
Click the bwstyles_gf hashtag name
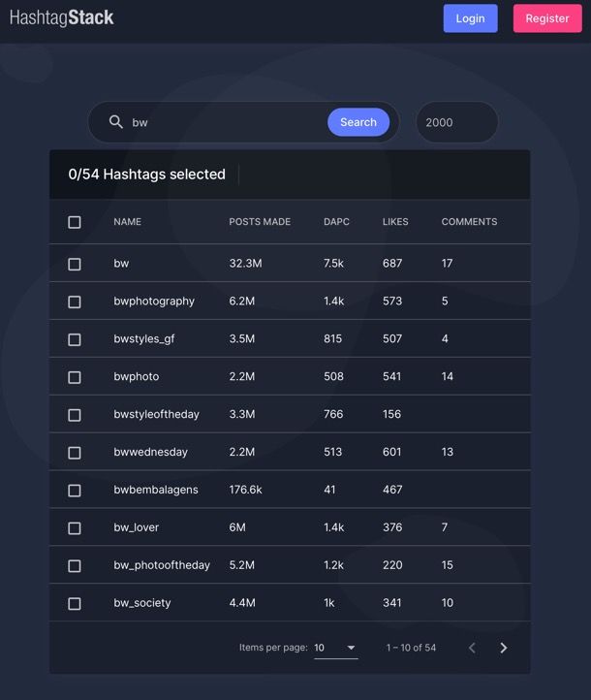click(143, 338)
